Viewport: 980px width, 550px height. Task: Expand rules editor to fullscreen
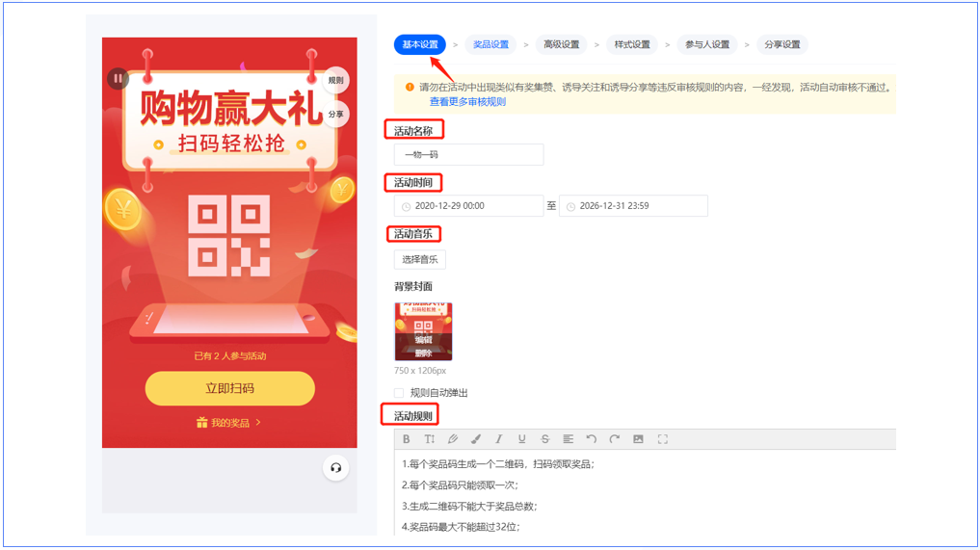pos(663,439)
